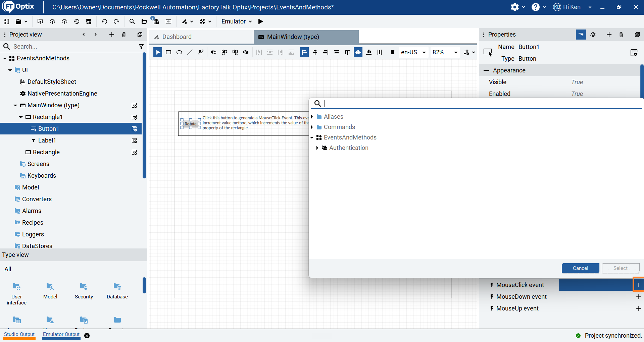Click the align bottom edges icon
Screen dimensions: 644x342
tap(369, 52)
